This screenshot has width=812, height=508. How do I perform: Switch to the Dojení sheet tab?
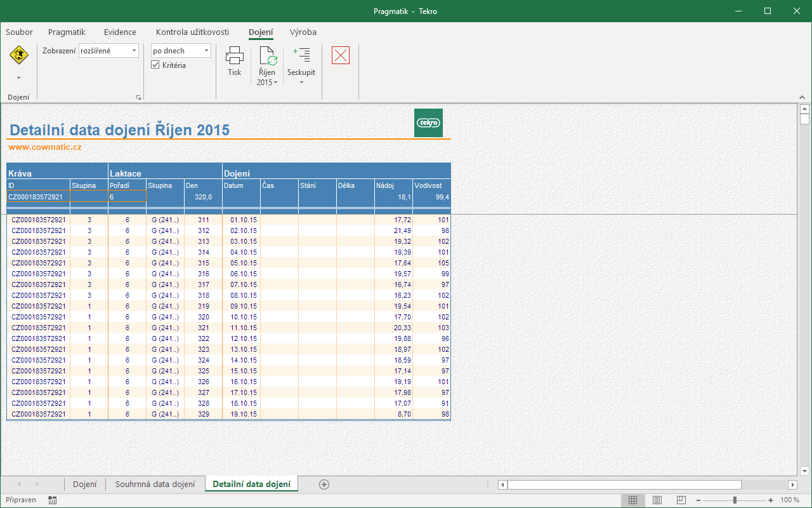tap(85, 485)
